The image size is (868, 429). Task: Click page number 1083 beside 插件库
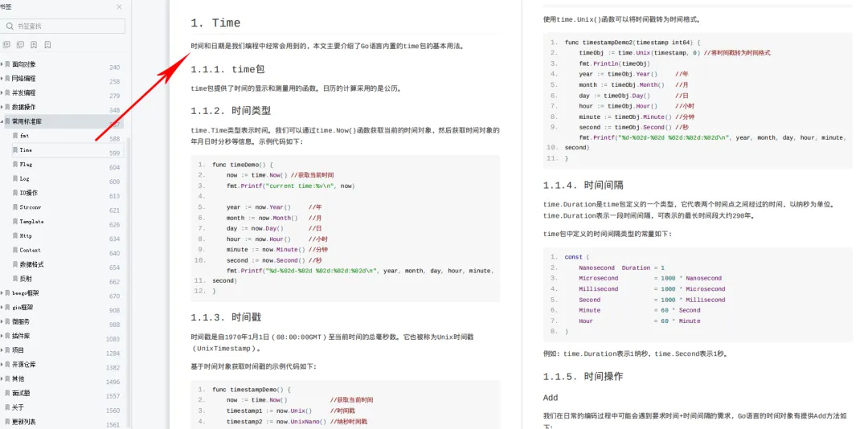(x=113, y=339)
